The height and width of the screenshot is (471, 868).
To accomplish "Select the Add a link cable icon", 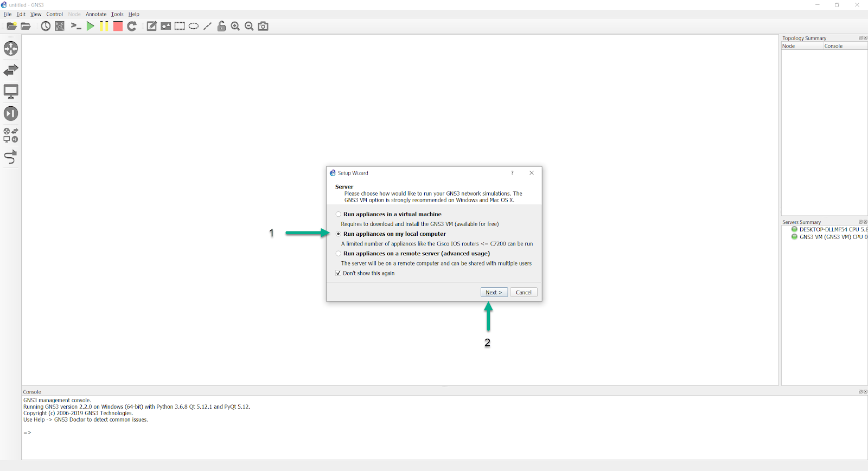I will pyautogui.click(x=11, y=157).
